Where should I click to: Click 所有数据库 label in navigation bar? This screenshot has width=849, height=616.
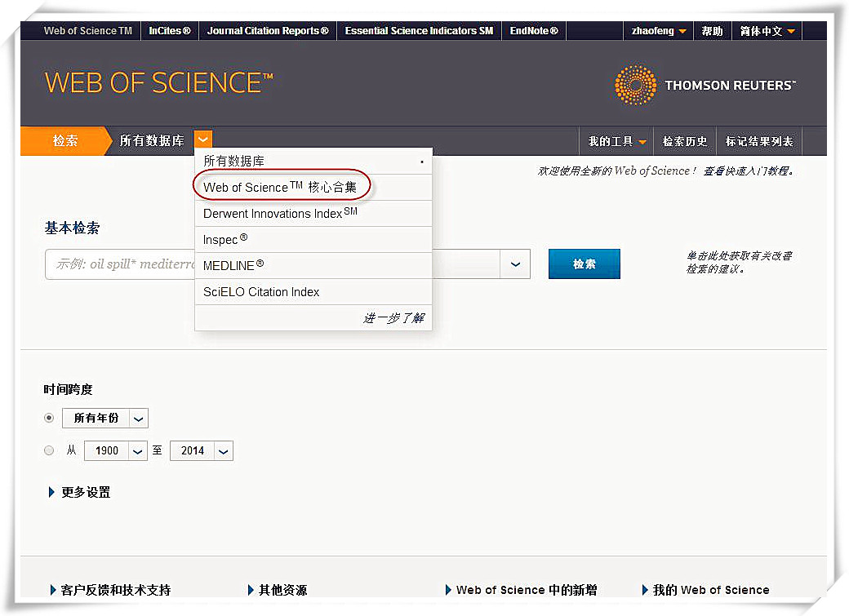tap(152, 140)
